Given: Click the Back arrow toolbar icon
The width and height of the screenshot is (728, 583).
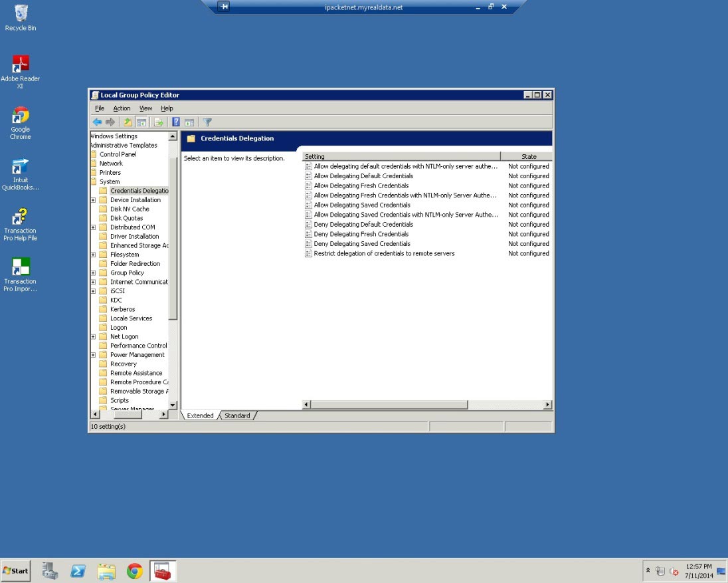Looking at the screenshot, I should pyautogui.click(x=97, y=122).
